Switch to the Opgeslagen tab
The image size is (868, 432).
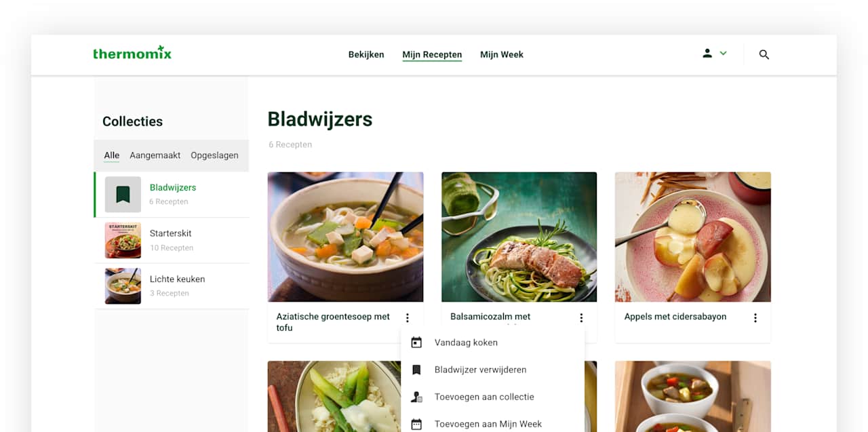tap(214, 155)
